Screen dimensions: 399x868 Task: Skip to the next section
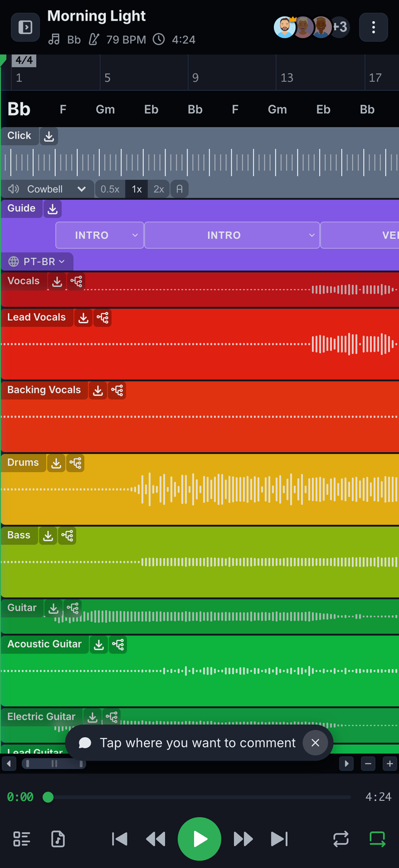click(x=279, y=839)
